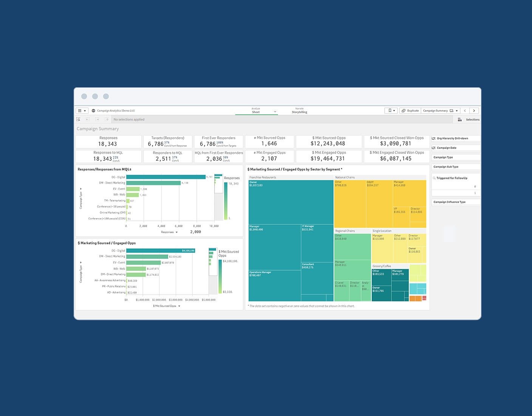This screenshot has width=532, height=416.
Task: Click the Duplicate button
Action: 410,111
